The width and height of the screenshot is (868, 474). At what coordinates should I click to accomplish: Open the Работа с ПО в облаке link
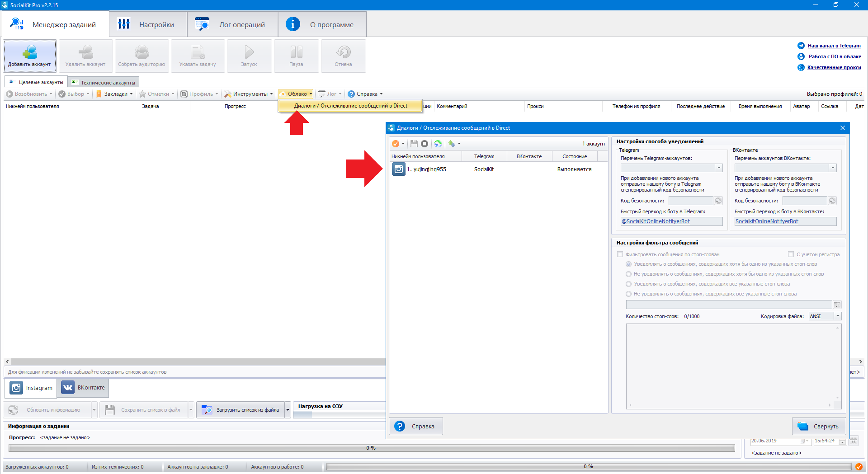pyautogui.click(x=835, y=56)
